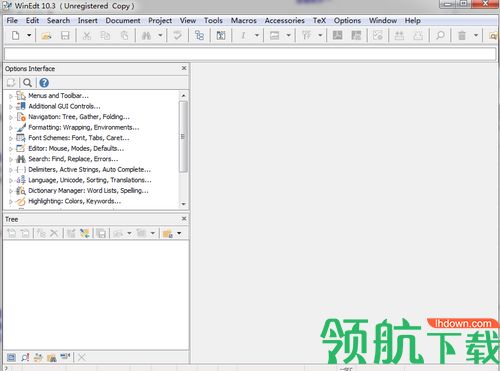
Task: Select Editor: Mouse, Modes, Defaults entry
Action: coord(76,148)
